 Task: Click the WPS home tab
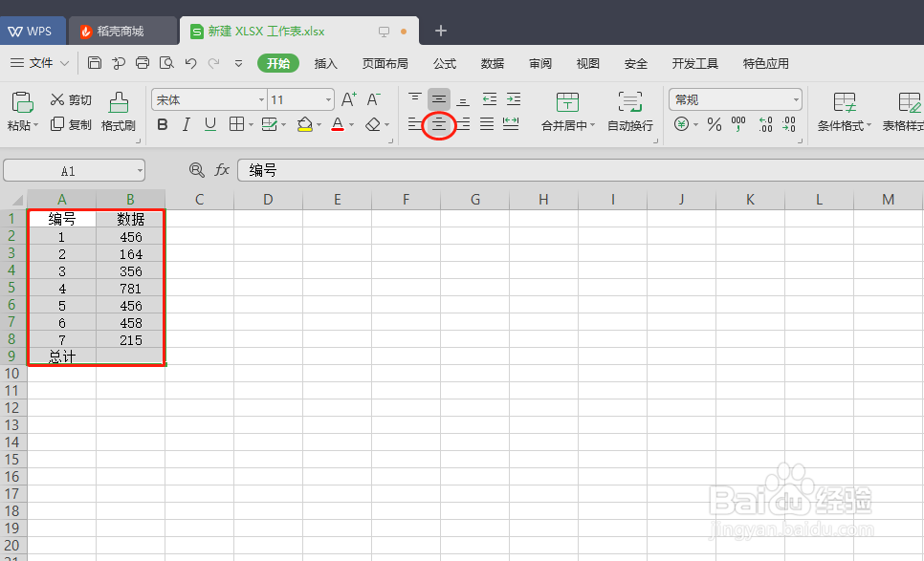[x=33, y=32]
